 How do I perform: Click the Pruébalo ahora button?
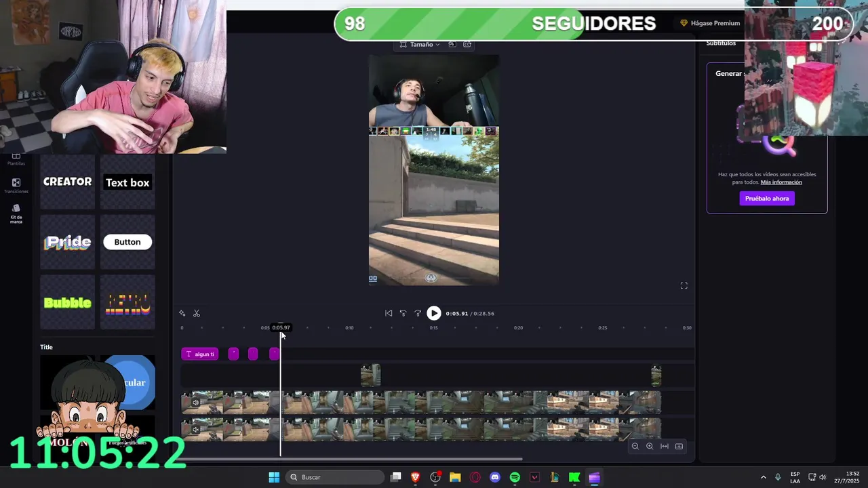pyautogui.click(x=767, y=199)
